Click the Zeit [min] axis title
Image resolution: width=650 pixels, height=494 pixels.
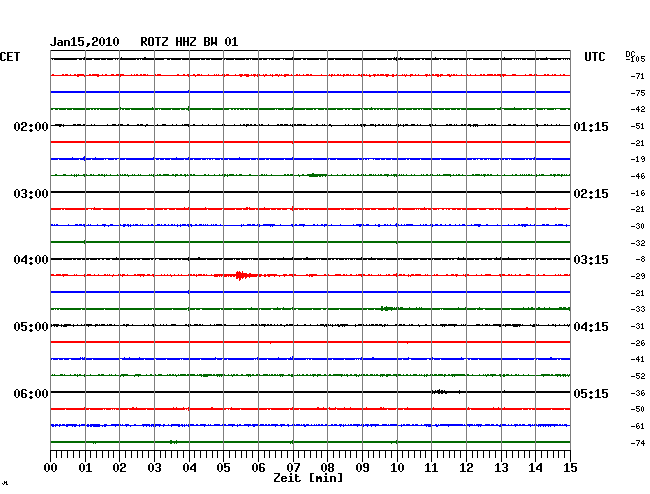tap(308, 478)
